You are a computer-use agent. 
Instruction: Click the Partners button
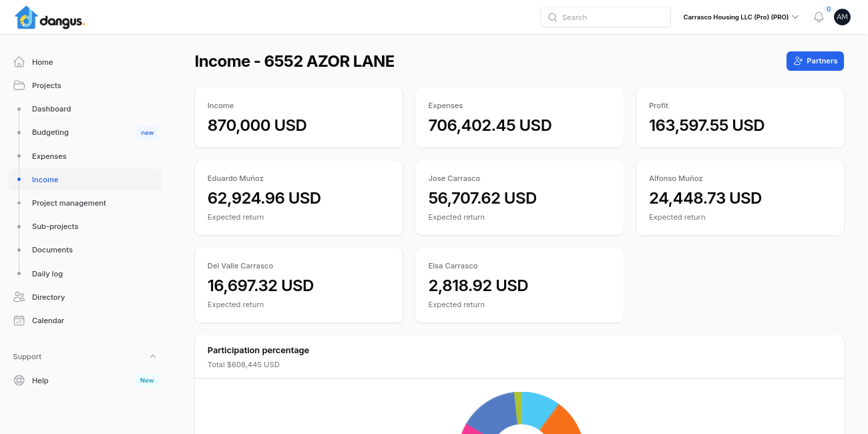pyautogui.click(x=815, y=61)
